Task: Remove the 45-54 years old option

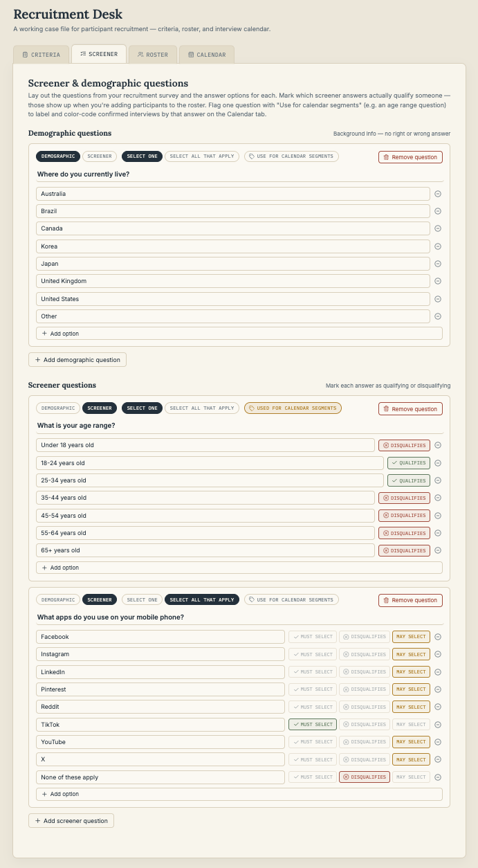Action: point(438,516)
